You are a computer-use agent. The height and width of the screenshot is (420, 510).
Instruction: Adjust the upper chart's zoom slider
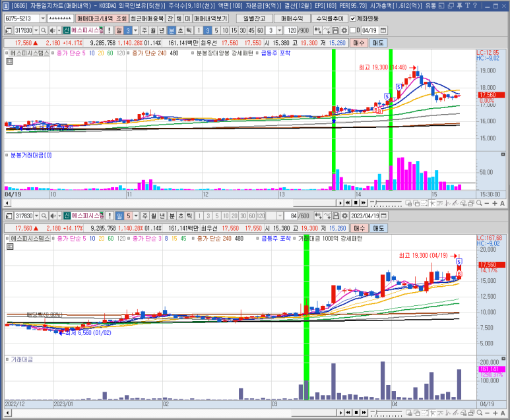pos(386,203)
